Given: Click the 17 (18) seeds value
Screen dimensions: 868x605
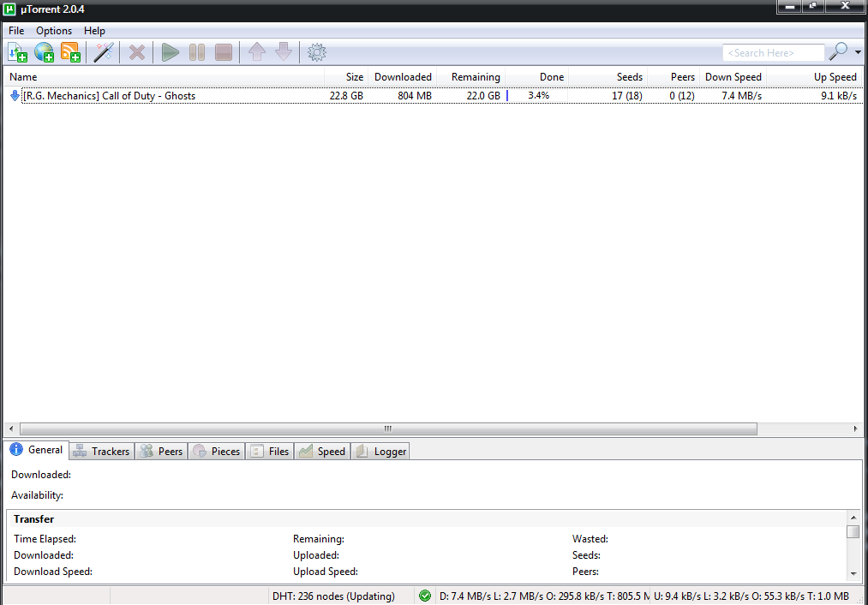Looking at the screenshot, I should coord(626,96).
